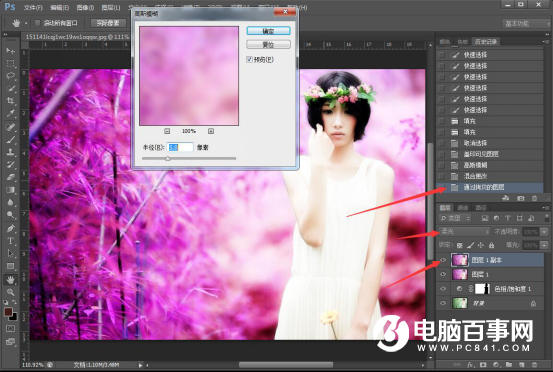Hide the 背景 layer
The image size is (553, 372).
(x=443, y=303)
